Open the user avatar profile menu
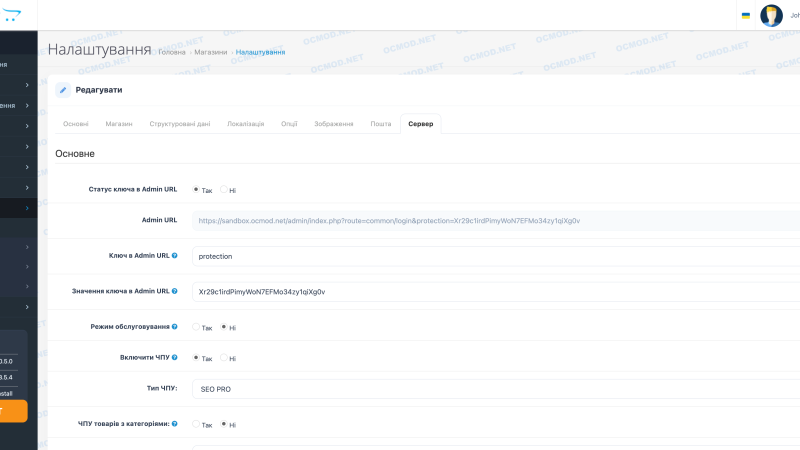Screen dimensions: 800x450 click(x=771, y=15)
